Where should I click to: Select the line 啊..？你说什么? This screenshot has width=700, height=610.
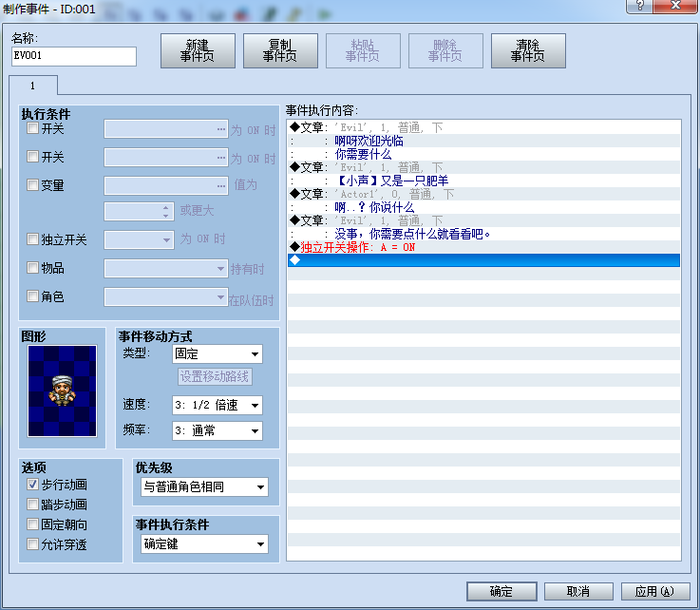click(484, 207)
